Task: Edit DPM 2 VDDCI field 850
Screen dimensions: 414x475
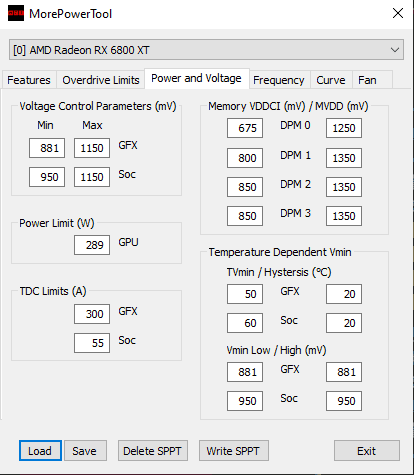Action: [x=245, y=187]
